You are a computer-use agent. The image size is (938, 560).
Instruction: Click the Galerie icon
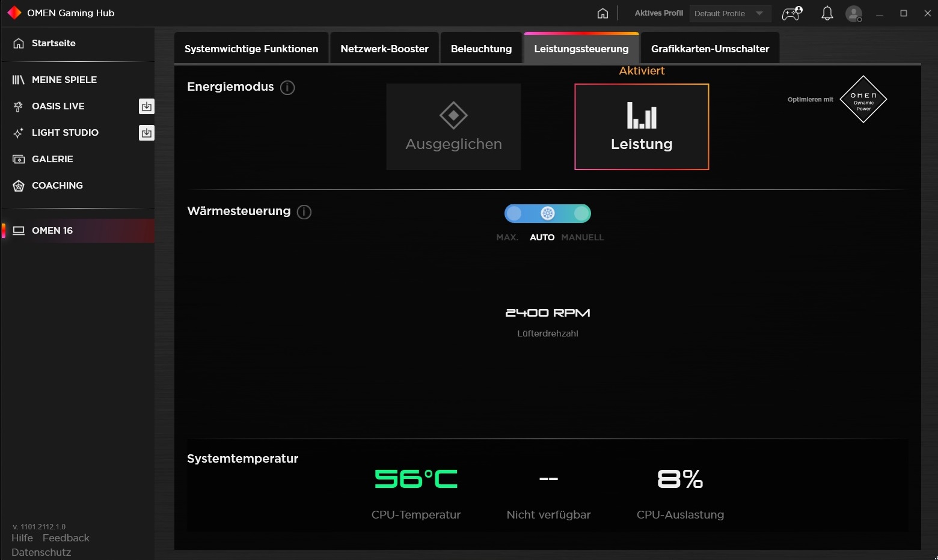coord(19,159)
